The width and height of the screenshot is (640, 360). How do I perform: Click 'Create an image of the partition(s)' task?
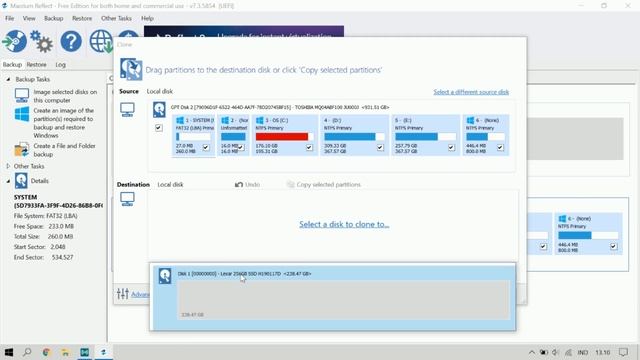(x=64, y=123)
